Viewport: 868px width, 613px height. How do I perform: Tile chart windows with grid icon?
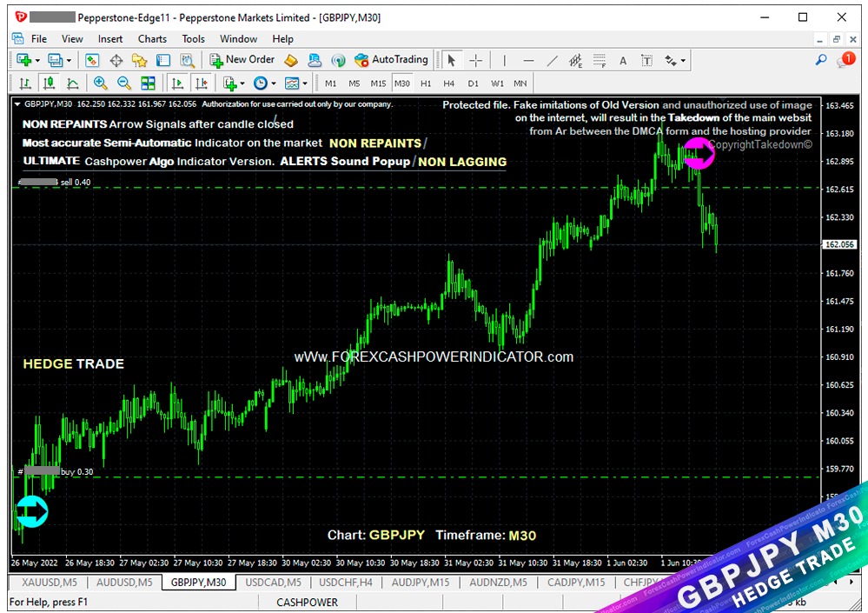[148, 83]
